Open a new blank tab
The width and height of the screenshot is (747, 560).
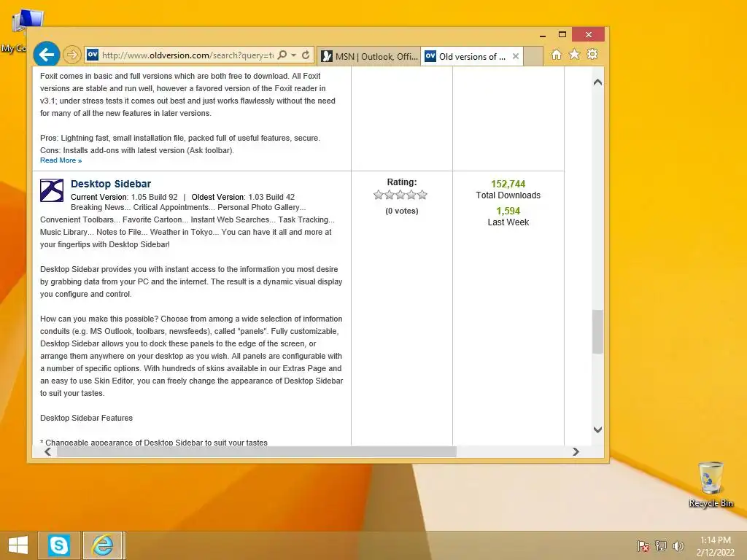[533, 56]
